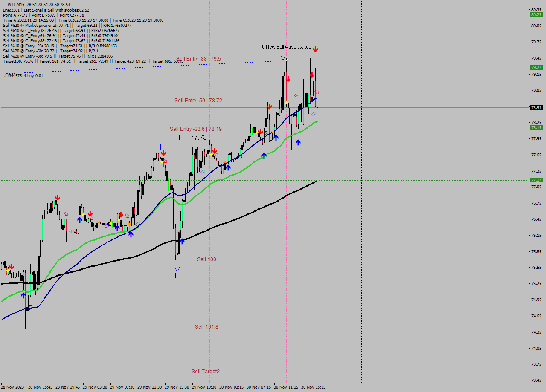Select Sell %10 @ C_Entry61 line

pos(61,35)
